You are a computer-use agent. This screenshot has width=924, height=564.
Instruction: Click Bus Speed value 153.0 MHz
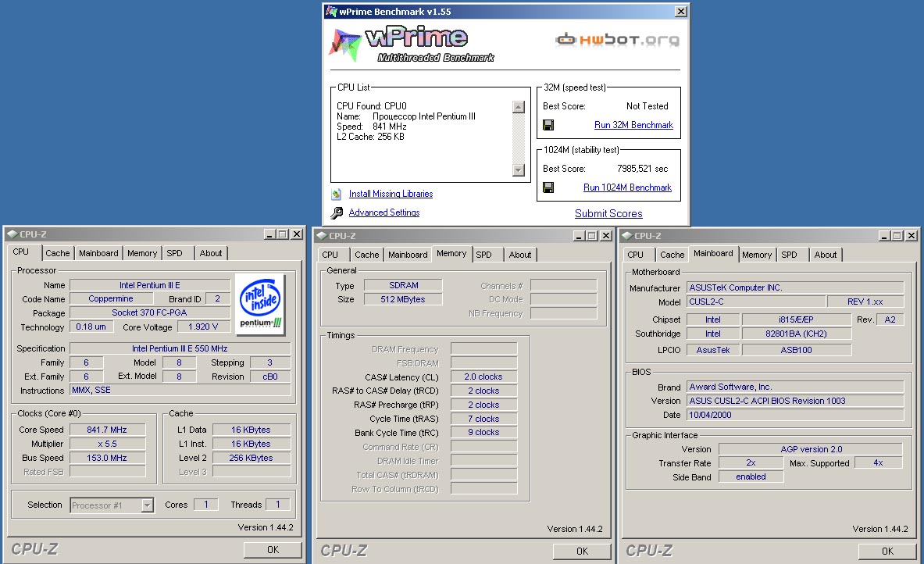(x=107, y=458)
